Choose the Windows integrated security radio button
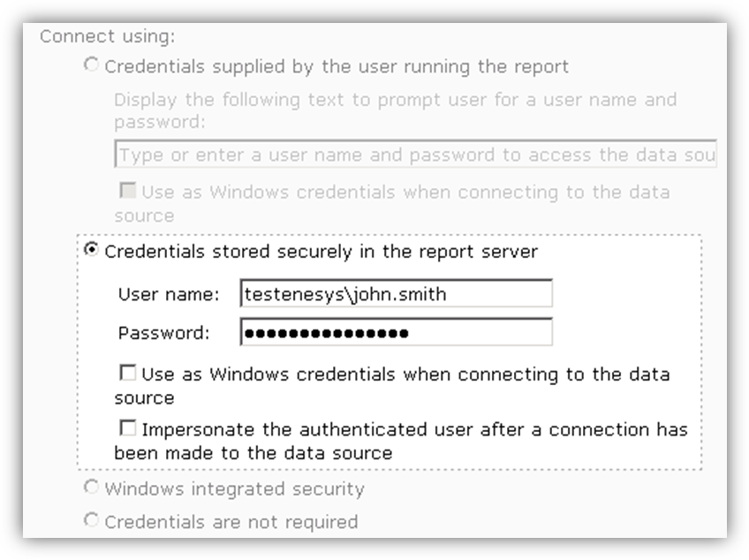This screenshot has width=749, height=560. (91, 488)
